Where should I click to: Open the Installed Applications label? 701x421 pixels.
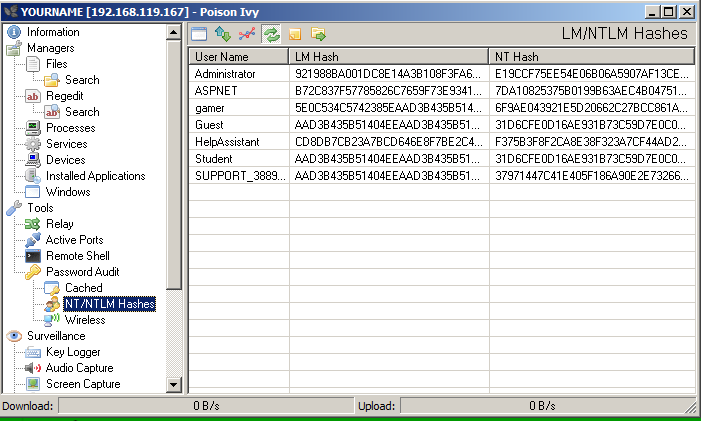click(96, 176)
